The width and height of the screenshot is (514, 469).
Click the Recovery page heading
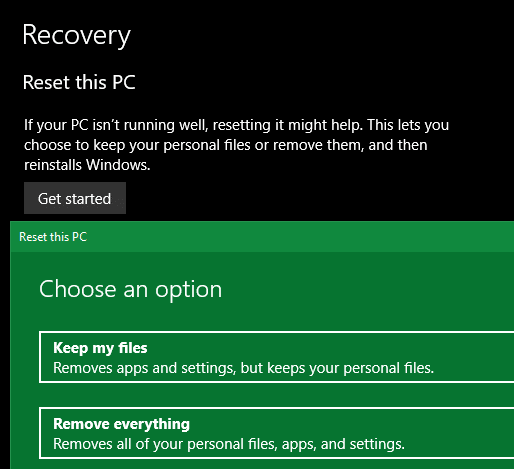point(76,35)
